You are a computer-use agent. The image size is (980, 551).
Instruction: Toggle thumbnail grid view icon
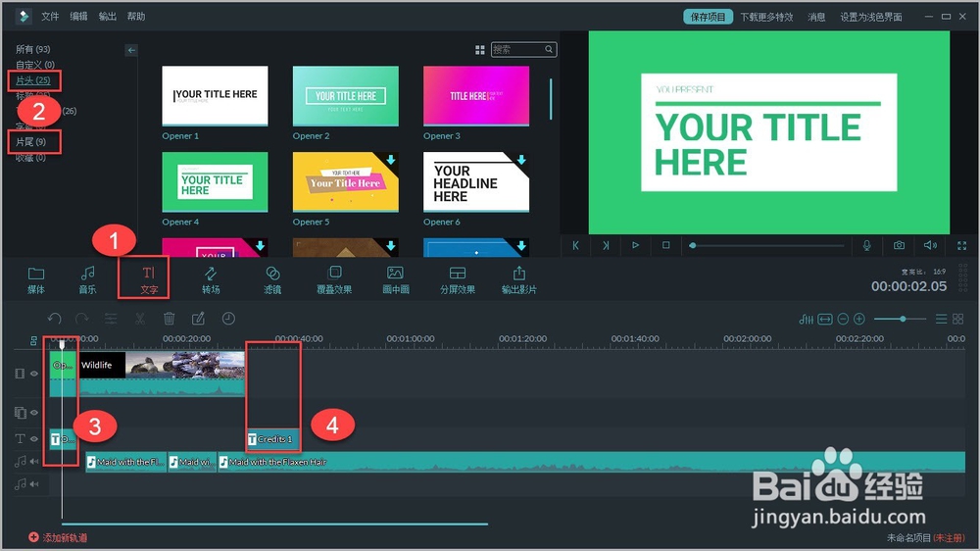point(480,50)
